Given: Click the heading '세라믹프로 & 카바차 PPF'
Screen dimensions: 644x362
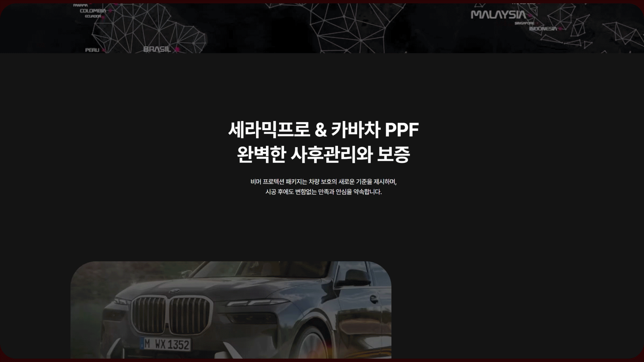Looking at the screenshot, I should [x=323, y=130].
